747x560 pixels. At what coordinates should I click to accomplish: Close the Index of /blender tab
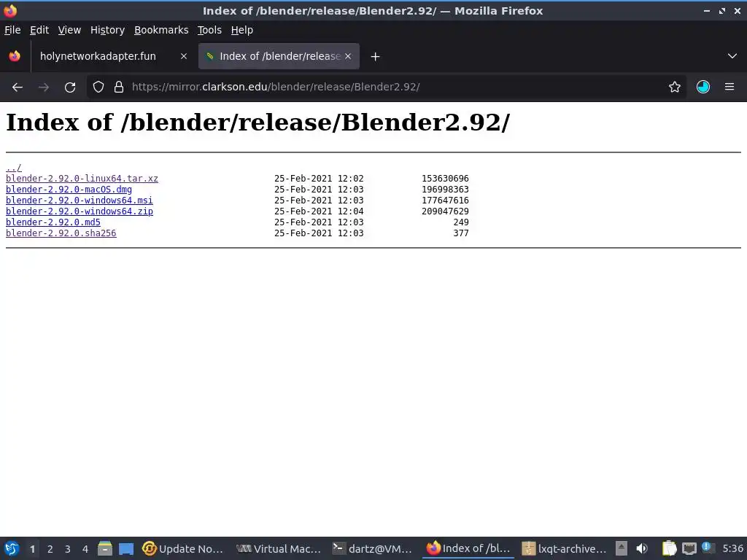pyautogui.click(x=348, y=56)
